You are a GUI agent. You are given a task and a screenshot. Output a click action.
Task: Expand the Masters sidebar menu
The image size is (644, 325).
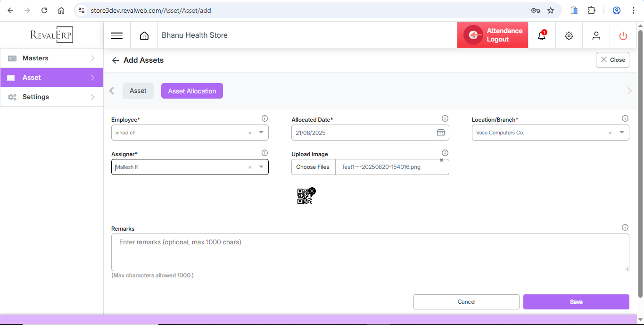pyautogui.click(x=52, y=58)
